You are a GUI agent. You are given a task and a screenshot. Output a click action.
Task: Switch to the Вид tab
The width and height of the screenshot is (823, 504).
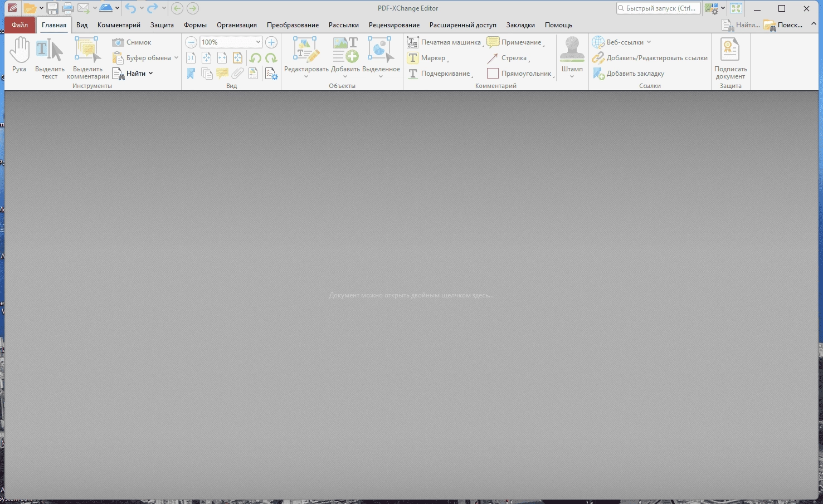pyautogui.click(x=82, y=25)
